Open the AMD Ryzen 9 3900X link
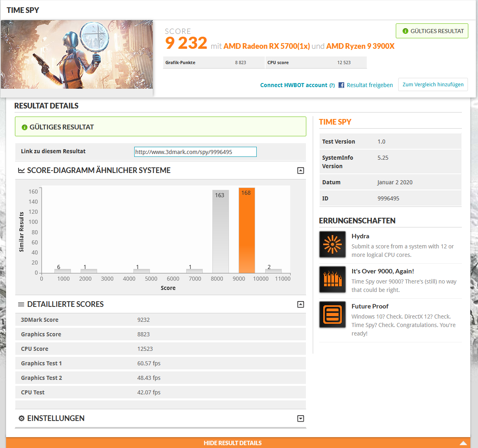Image resolution: width=478 pixels, height=448 pixels. click(360, 46)
